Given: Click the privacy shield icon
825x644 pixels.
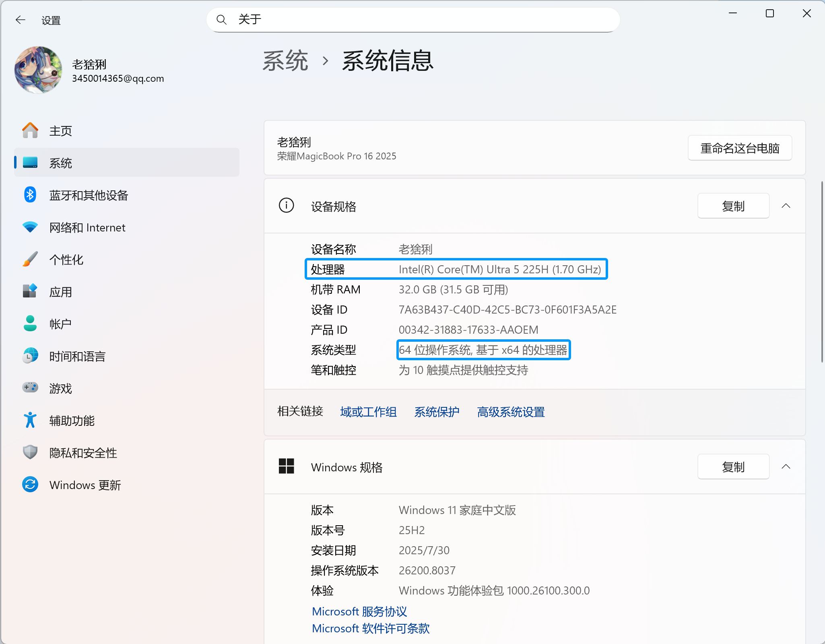Looking at the screenshot, I should pos(30,452).
